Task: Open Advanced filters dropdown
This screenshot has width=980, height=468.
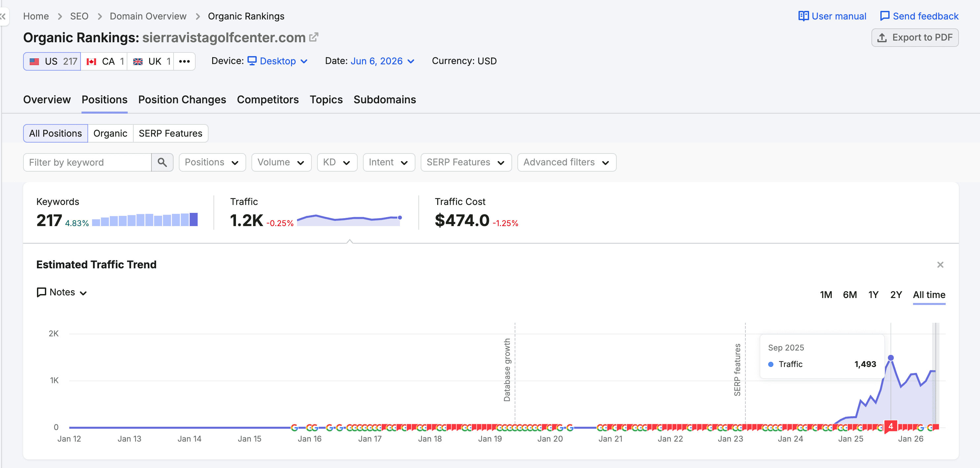Action: click(567, 162)
